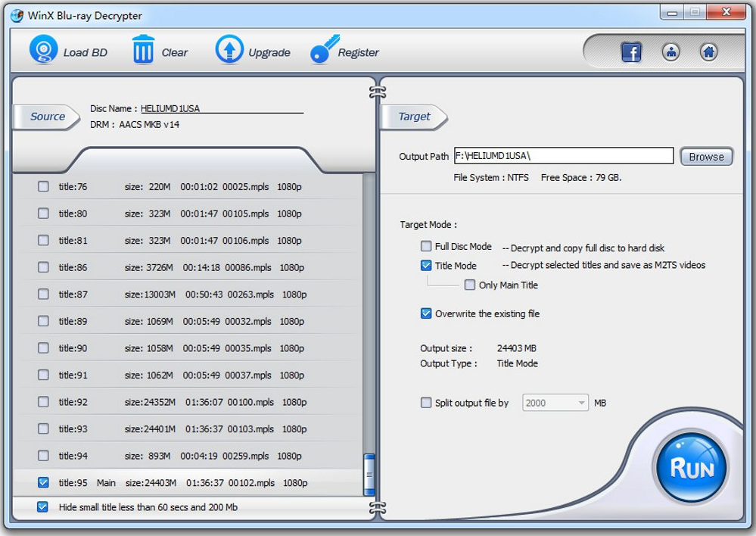The height and width of the screenshot is (536, 756).
Task: Minimize the WinX Blu-ray Decrypter window
Action: click(x=673, y=13)
